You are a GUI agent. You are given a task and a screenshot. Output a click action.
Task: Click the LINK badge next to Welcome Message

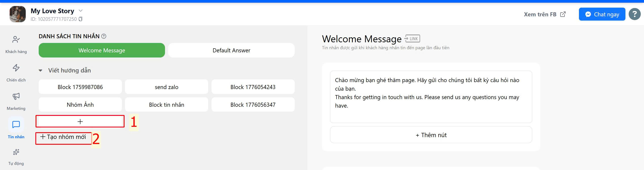click(412, 38)
